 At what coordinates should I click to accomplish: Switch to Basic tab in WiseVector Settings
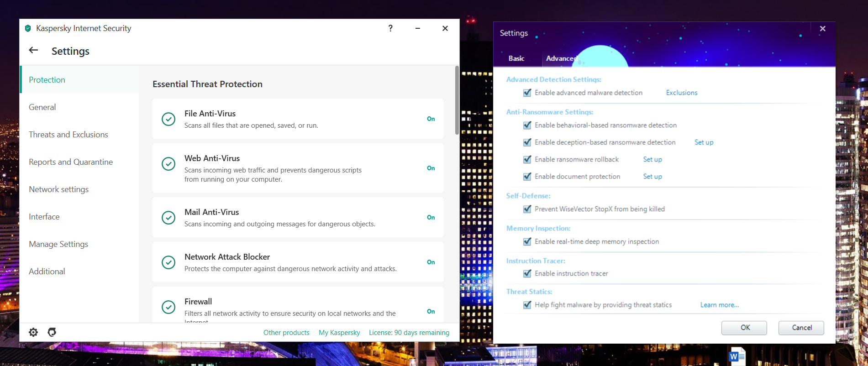516,58
